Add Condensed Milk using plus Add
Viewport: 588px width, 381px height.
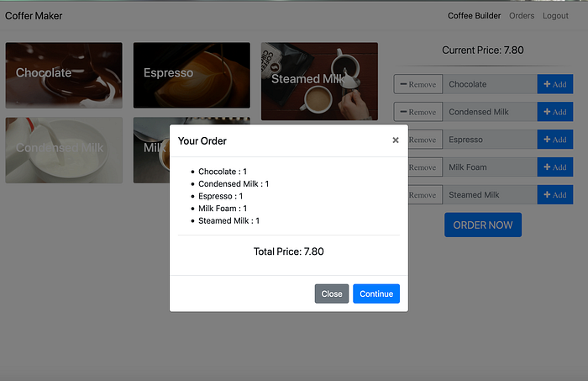555,112
